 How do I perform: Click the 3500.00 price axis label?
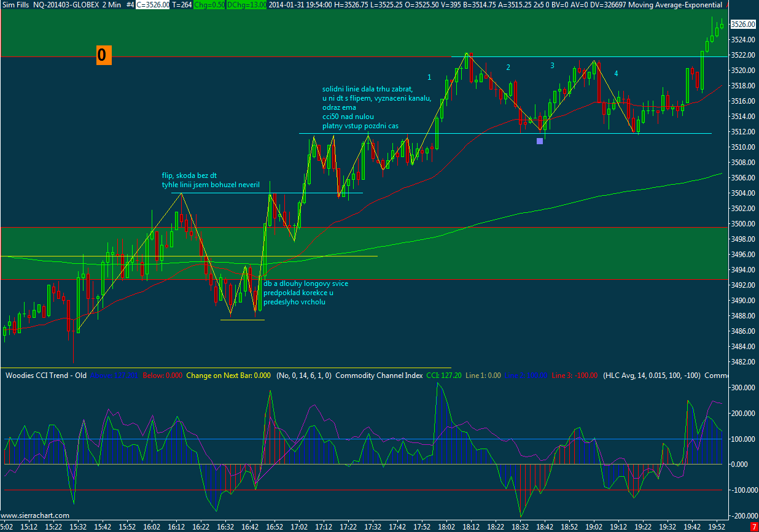pyautogui.click(x=743, y=224)
